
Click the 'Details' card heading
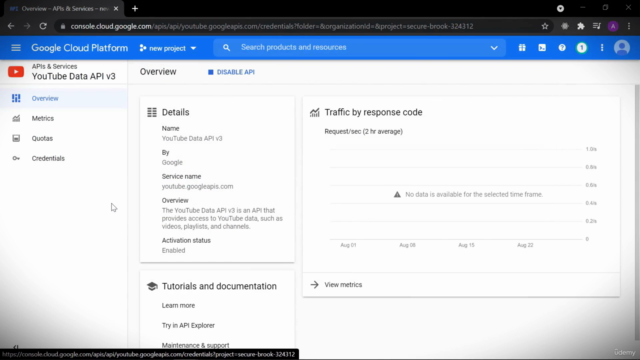pyautogui.click(x=176, y=112)
